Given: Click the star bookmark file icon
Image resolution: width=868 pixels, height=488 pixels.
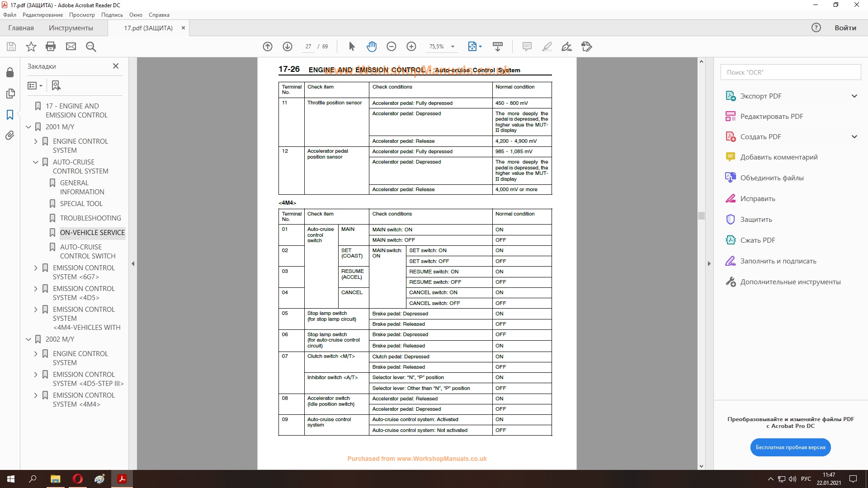Looking at the screenshot, I should click(31, 47).
